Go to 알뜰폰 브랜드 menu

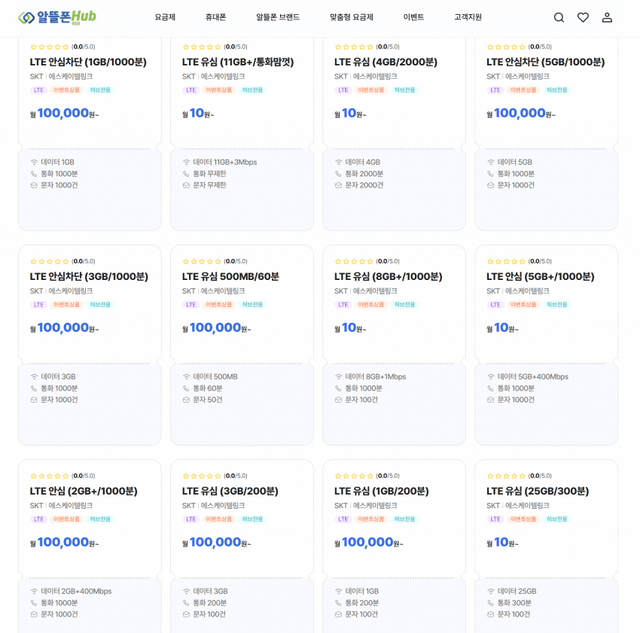click(277, 17)
